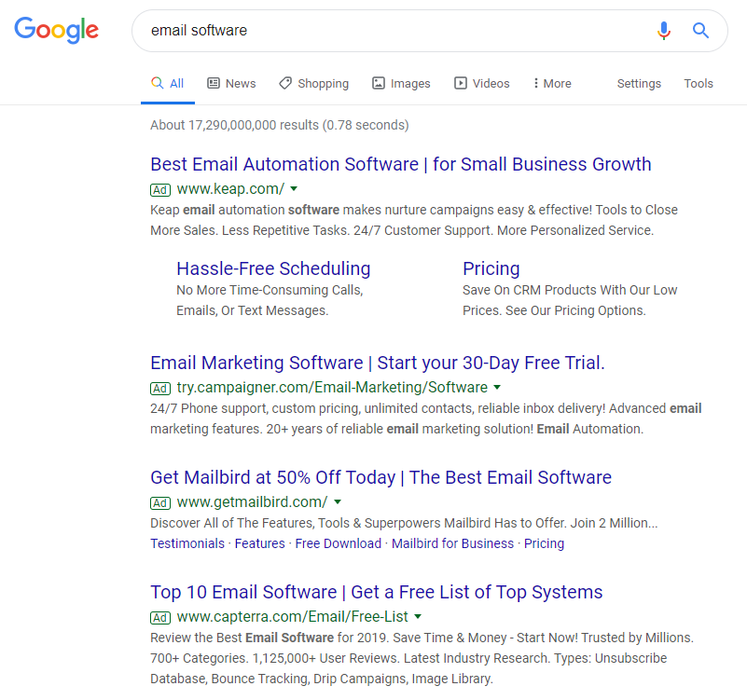Click the Google logo

56,30
